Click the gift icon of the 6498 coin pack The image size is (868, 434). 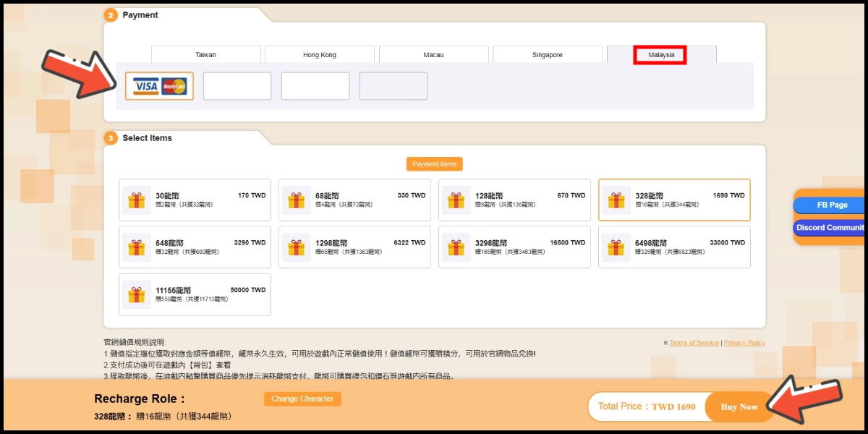pyautogui.click(x=616, y=247)
